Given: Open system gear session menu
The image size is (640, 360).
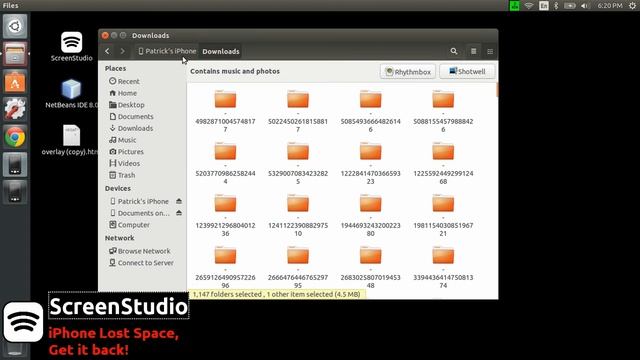Looking at the screenshot, I should (632, 5).
